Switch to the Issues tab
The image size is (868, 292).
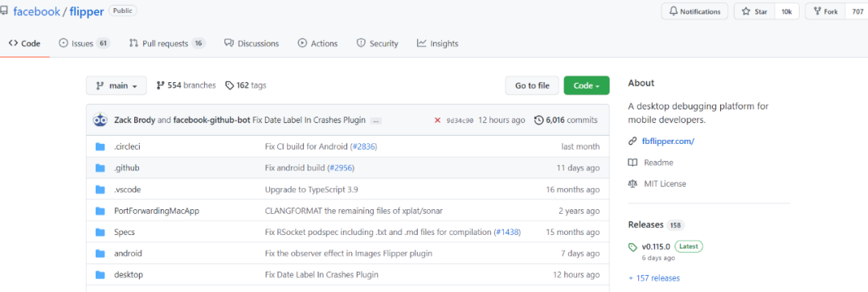point(84,43)
